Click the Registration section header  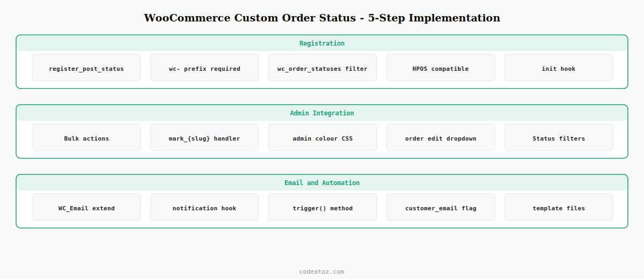pos(322,43)
